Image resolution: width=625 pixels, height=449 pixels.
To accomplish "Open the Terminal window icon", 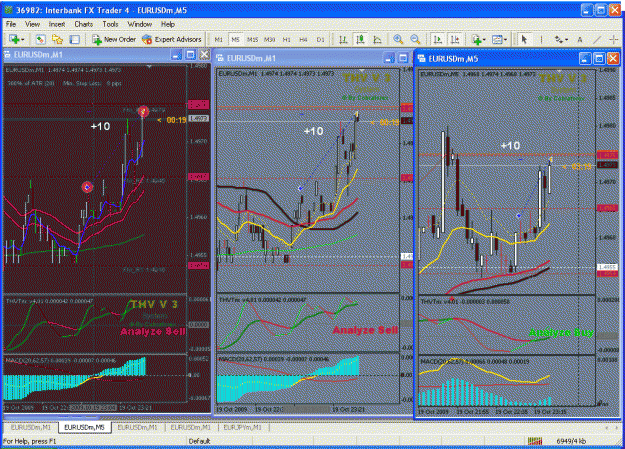I will 75,39.
